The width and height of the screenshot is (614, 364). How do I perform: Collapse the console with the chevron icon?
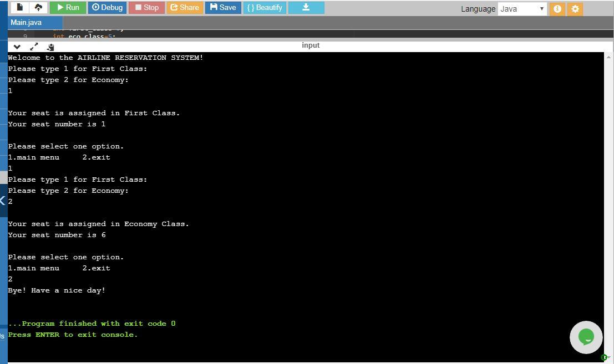17,47
